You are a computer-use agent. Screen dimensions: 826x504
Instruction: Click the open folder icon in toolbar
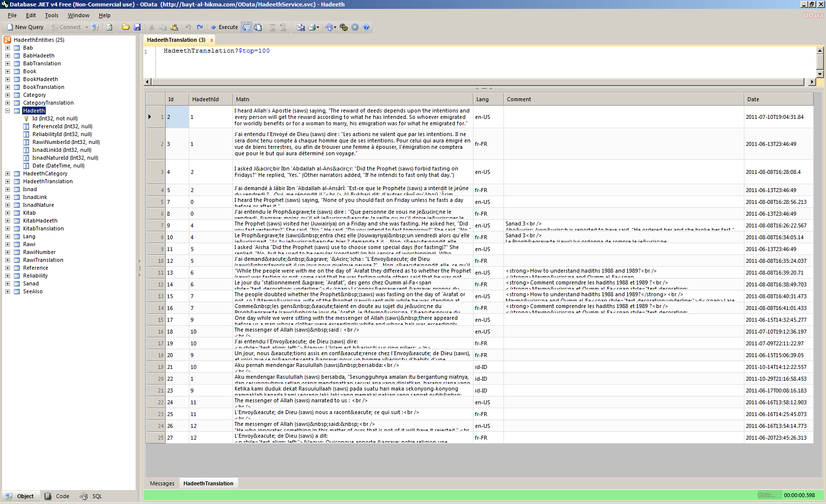pos(126,28)
